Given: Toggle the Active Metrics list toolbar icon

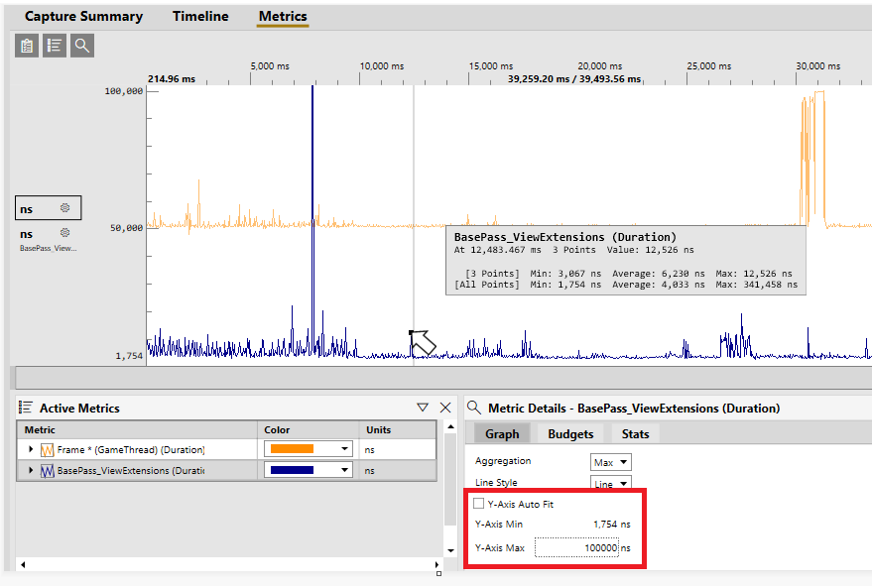Looking at the screenshot, I should click(55, 46).
